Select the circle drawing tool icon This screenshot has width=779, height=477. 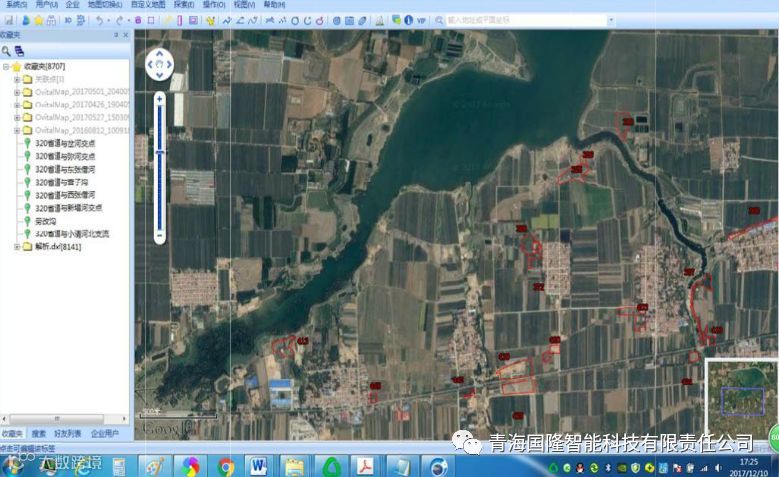tap(295, 20)
